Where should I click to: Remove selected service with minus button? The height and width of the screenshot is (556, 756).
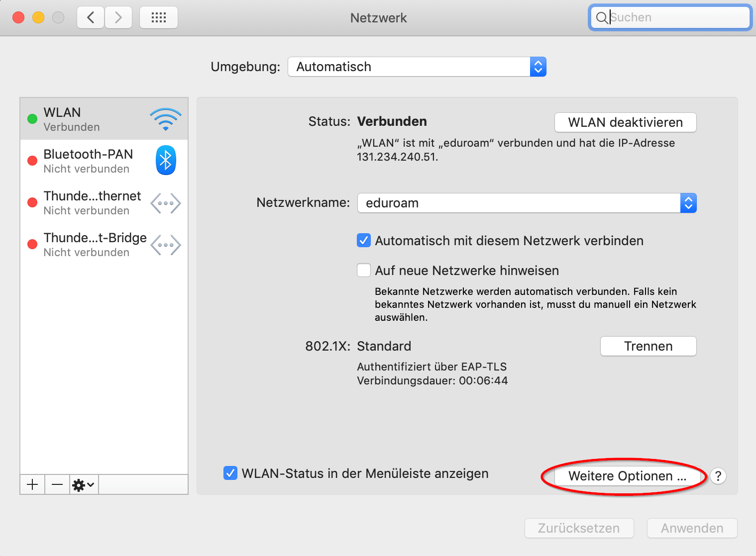coord(57,484)
